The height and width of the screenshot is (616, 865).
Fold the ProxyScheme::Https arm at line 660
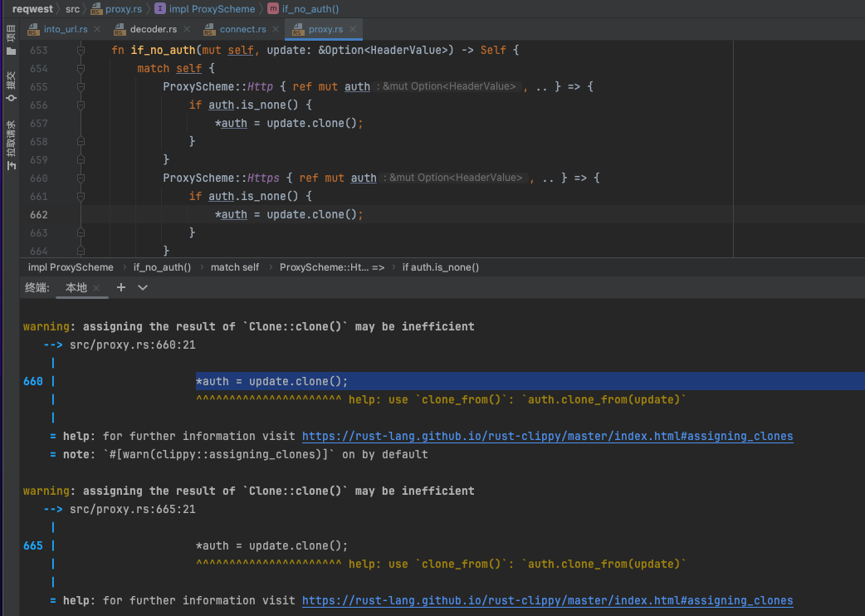click(81, 178)
